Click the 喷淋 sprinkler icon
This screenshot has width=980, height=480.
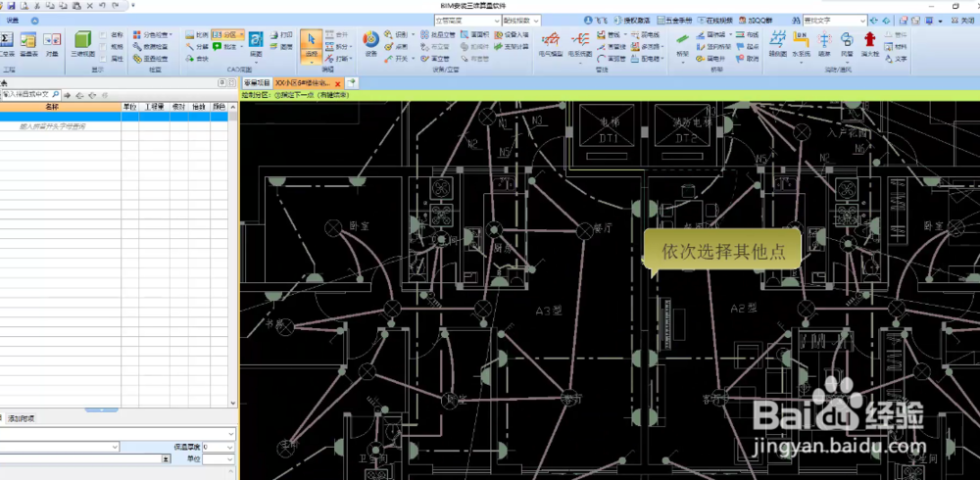[824, 45]
